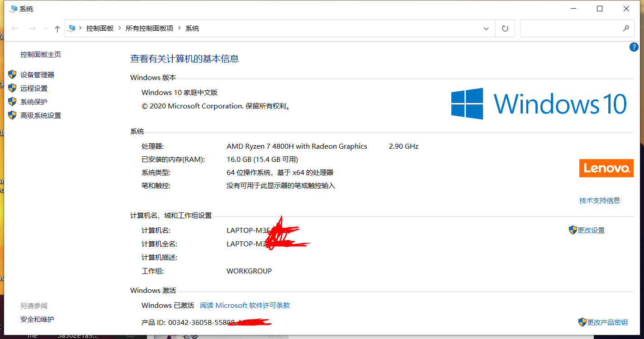Click the shield icon beside 远程设置
The width and height of the screenshot is (644, 339).
[x=12, y=88]
